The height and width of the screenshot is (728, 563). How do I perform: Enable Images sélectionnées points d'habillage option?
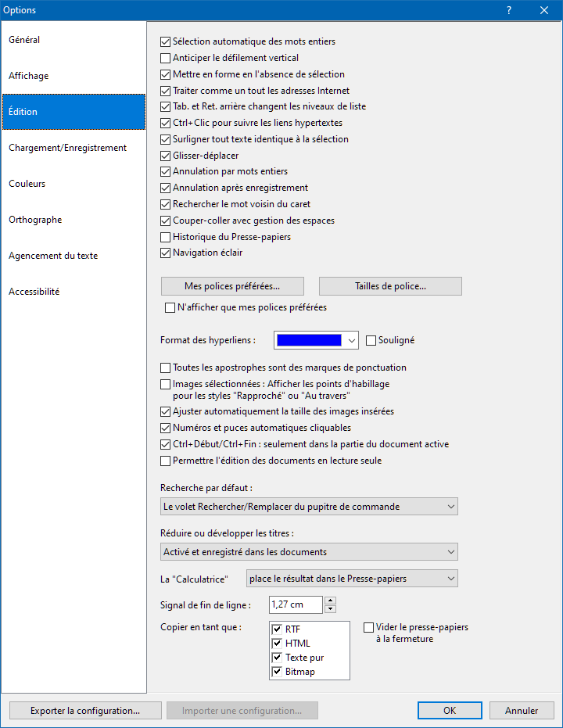coord(165,385)
